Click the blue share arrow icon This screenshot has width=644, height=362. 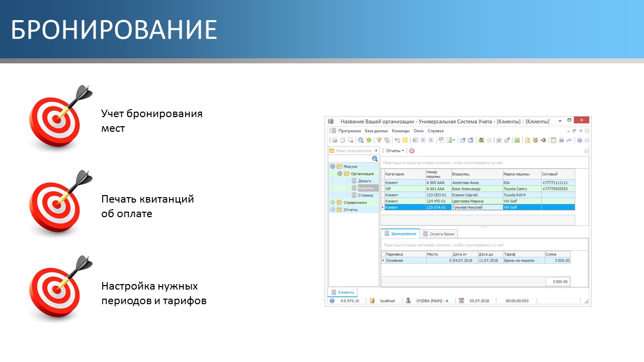point(569,140)
